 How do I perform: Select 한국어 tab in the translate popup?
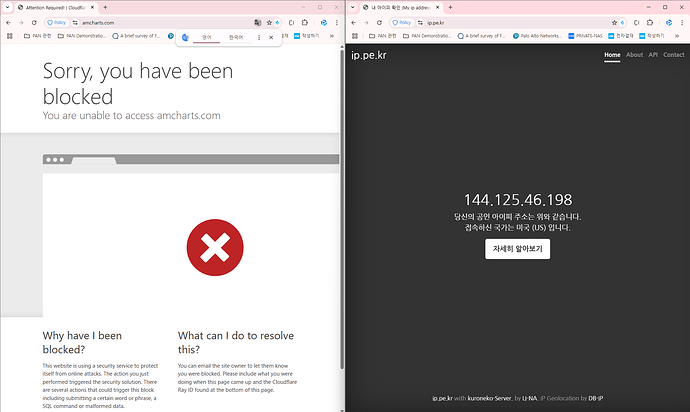click(236, 37)
